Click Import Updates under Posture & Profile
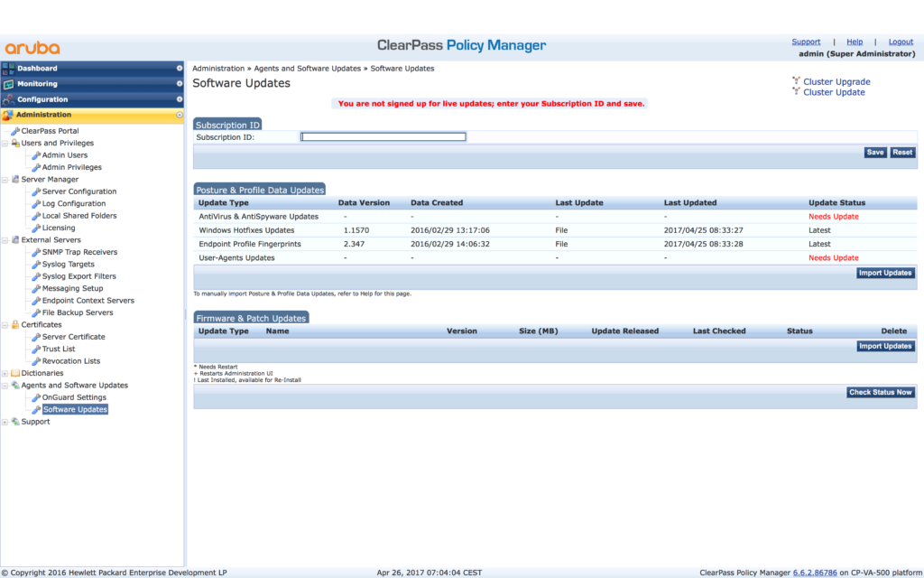The image size is (924, 578). tap(885, 273)
